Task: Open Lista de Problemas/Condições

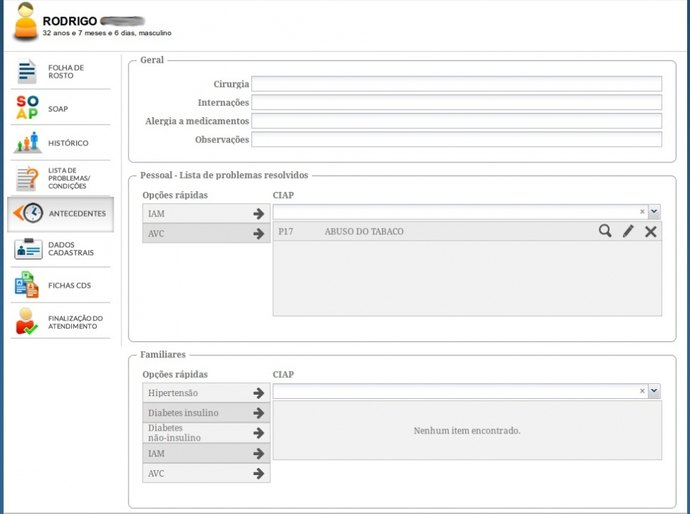Action: [60, 178]
